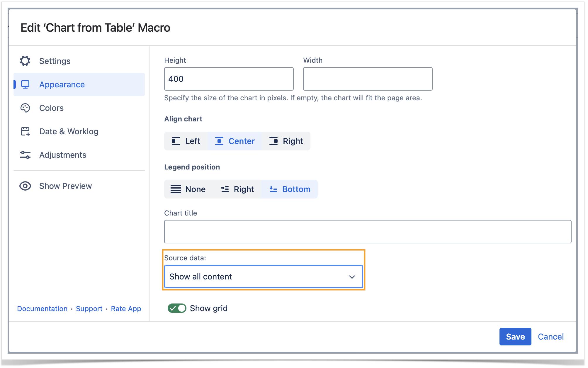588x368 pixels.
Task: Toggle the Show grid switch
Action: (x=177, y=308)
